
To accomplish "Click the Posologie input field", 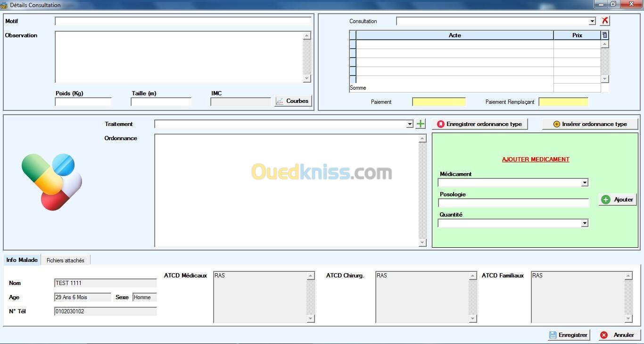I will (513, 203).
